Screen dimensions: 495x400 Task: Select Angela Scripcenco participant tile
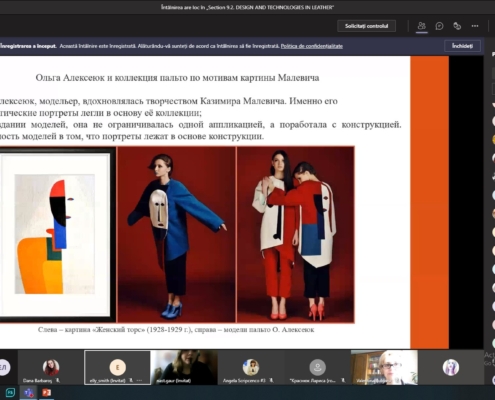coord(251,367)
